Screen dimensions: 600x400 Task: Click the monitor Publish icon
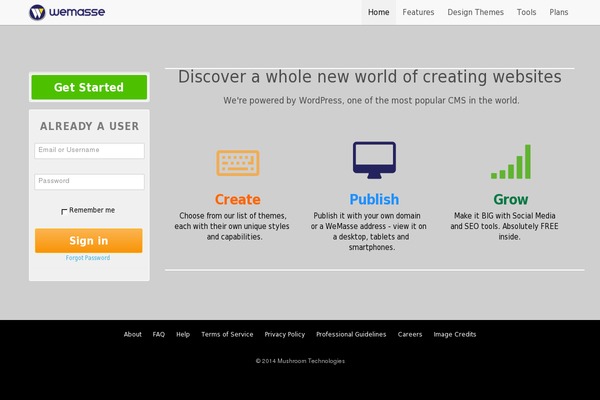374,161
